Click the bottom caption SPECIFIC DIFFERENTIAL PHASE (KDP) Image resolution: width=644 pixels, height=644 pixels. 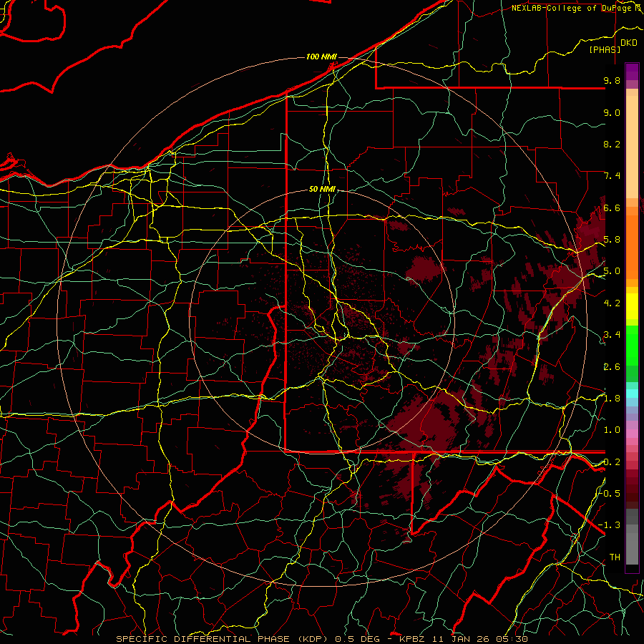pos(222,639)
